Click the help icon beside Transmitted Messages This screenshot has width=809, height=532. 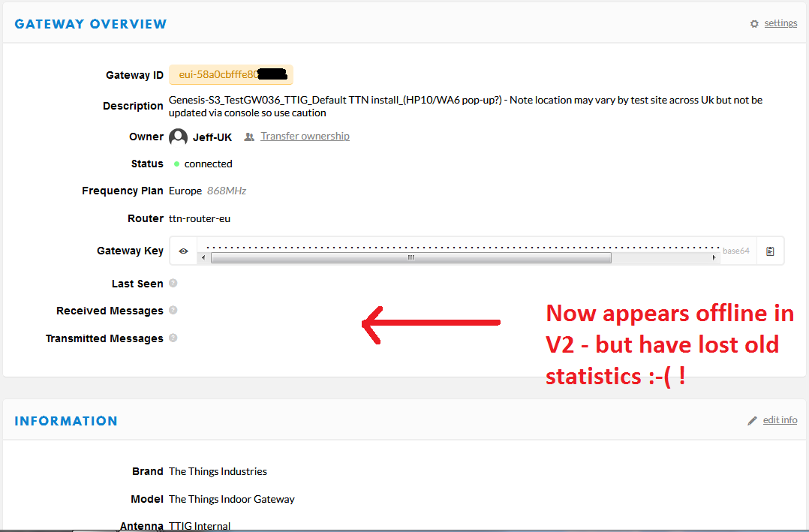tap(173, 338)
